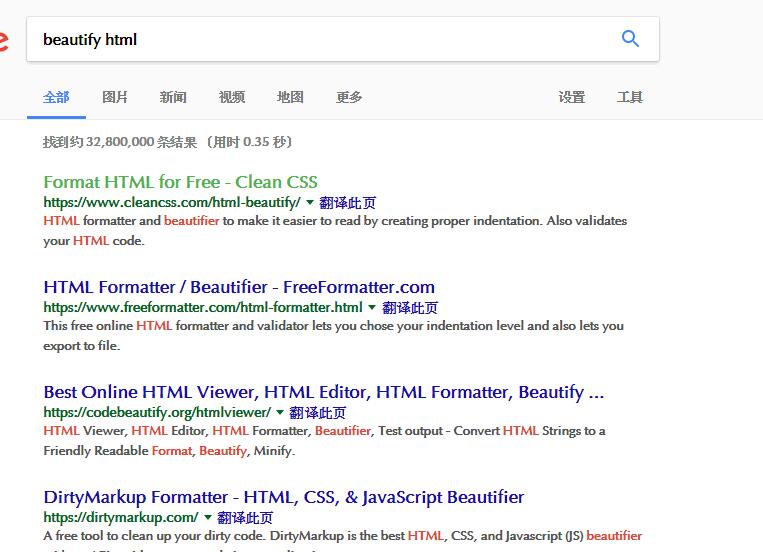Image resolution: width=763 pixels, height=552 pixels.
Task: Open 设置 options
Action: click(x=571, y=97)
